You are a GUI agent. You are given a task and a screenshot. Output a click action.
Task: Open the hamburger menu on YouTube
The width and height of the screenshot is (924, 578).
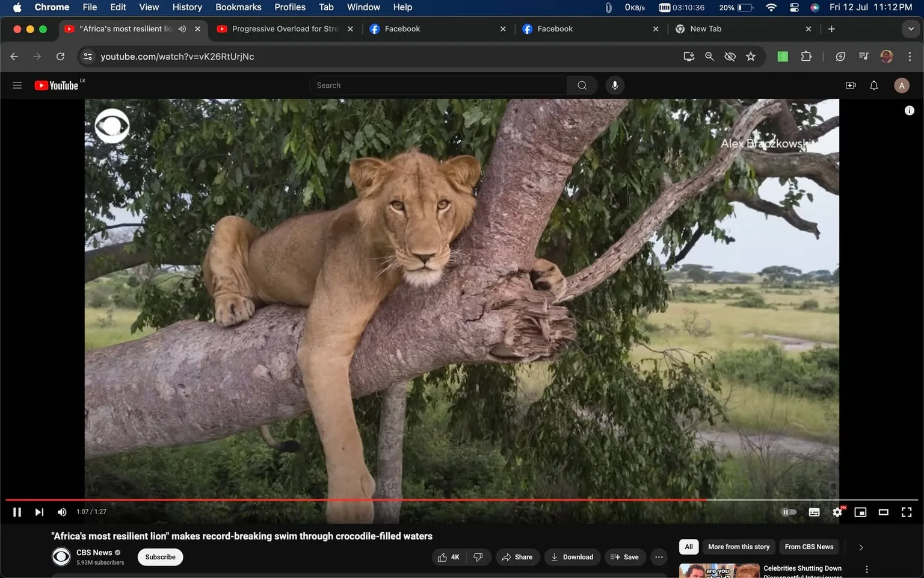click(17, 85)
